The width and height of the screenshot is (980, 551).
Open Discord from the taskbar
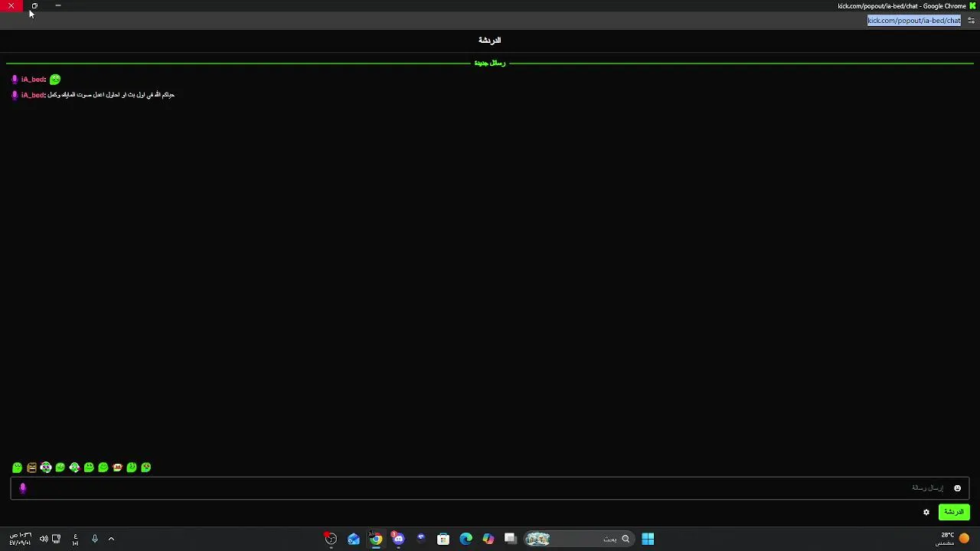[398, 539]
